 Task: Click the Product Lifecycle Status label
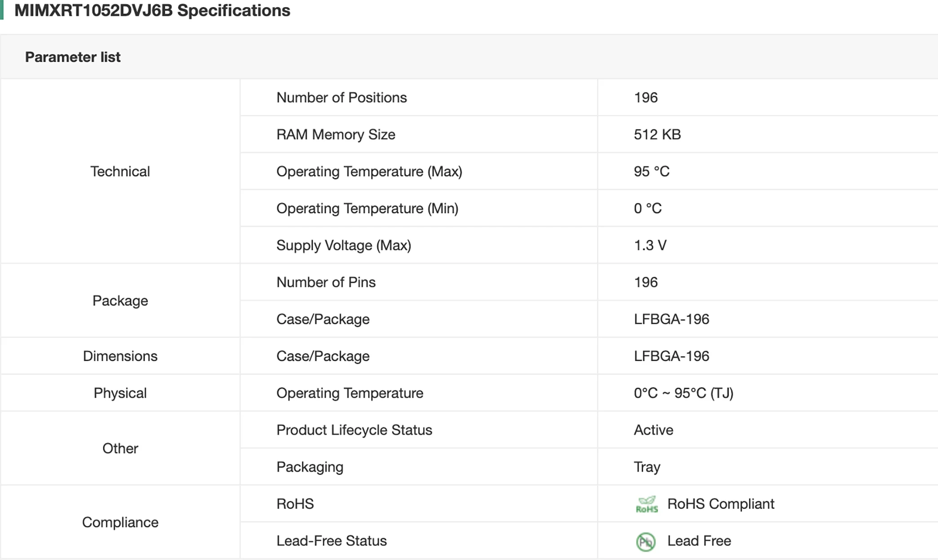[x=354, y=430]
